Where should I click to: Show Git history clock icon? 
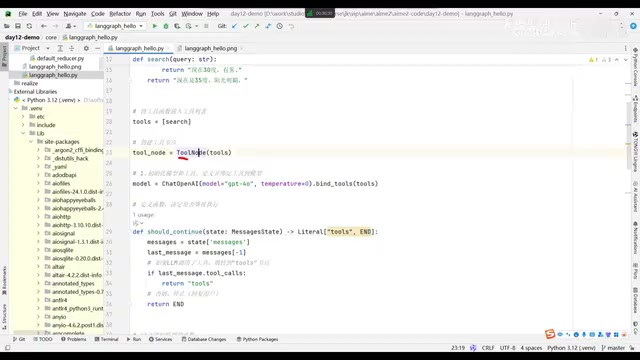[x=280, y=26]
